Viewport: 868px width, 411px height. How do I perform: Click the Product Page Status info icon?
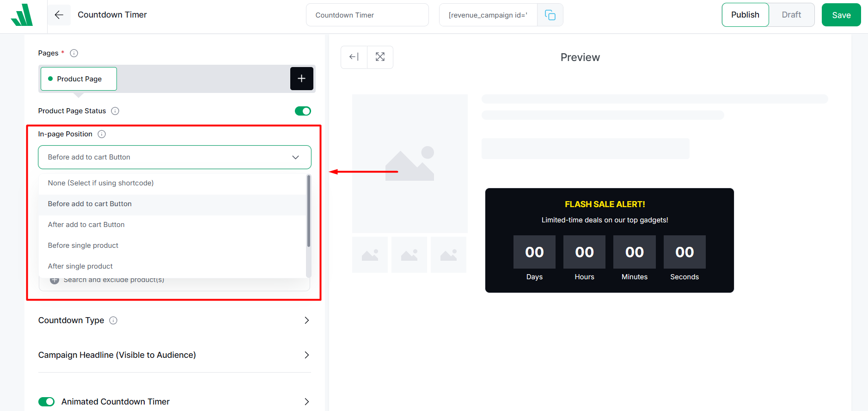pos(115,111)
